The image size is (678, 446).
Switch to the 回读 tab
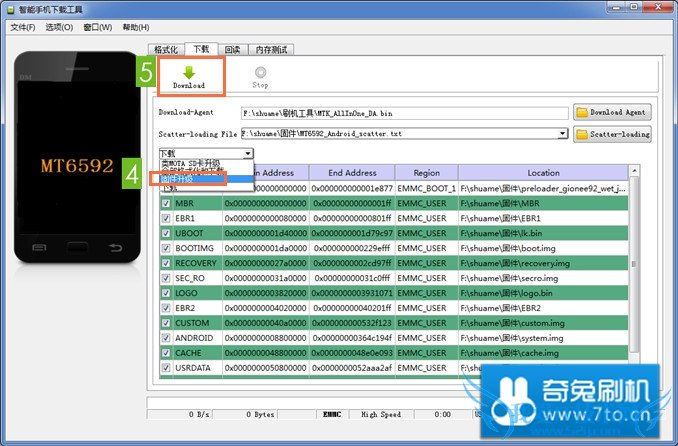(233, 50)
